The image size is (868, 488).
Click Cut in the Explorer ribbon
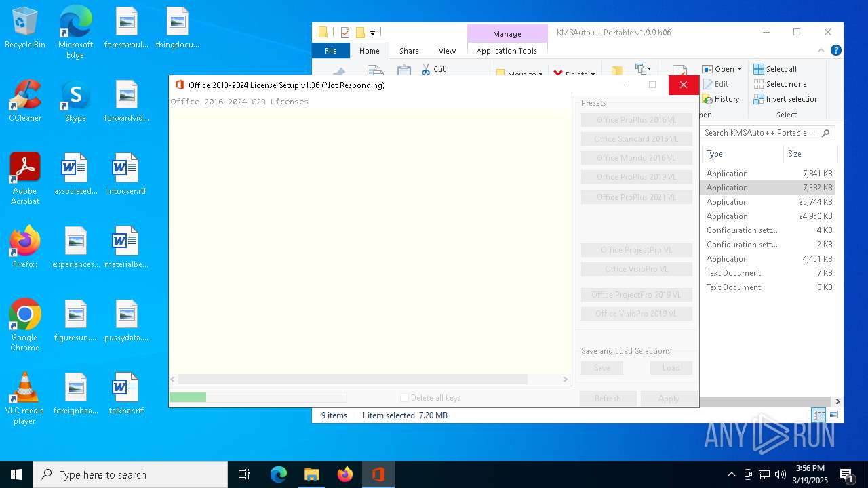tap(433, 69)
